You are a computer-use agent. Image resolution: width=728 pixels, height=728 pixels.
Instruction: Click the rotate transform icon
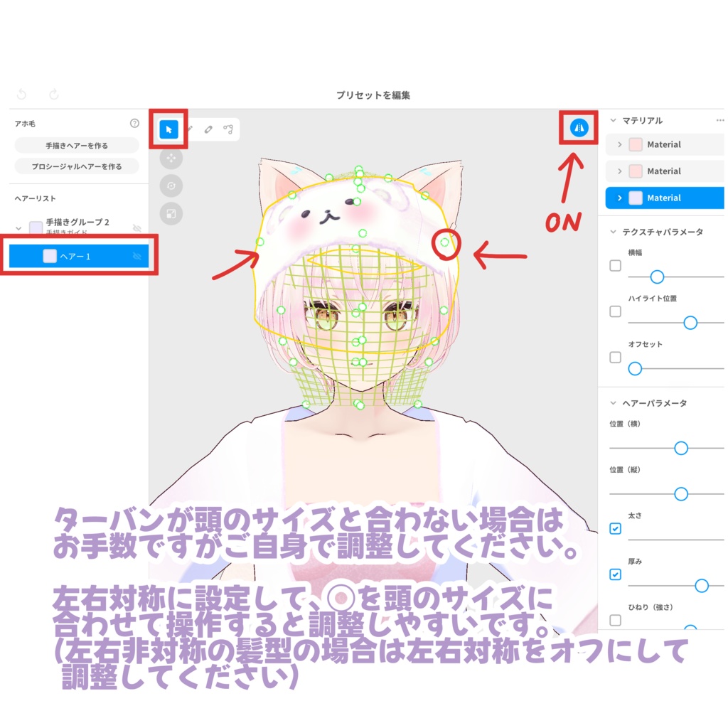click(171, 186)
